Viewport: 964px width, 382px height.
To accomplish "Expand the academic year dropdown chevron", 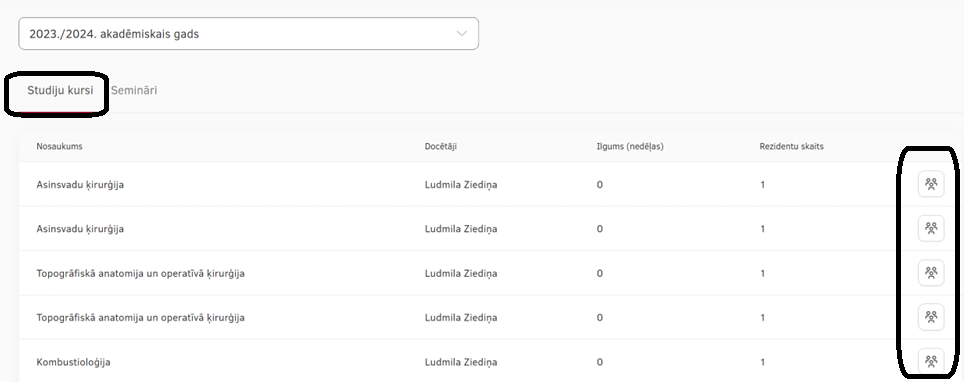I will tap(462, 34).
